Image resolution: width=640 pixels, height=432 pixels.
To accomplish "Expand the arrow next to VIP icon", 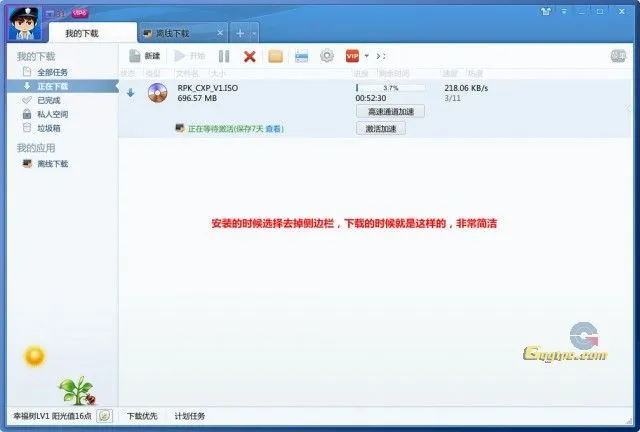I will (x=366, y=56).
